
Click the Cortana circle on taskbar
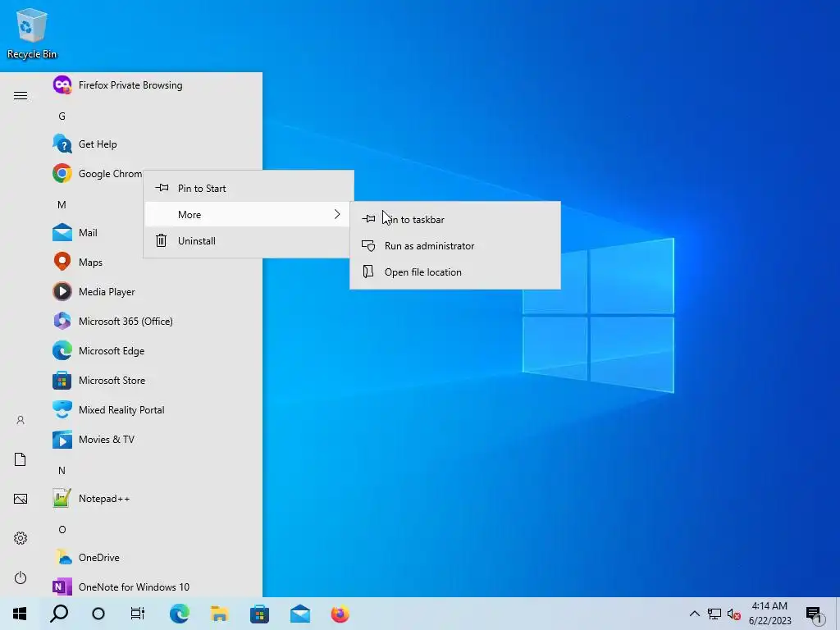(x=98, y=614)
